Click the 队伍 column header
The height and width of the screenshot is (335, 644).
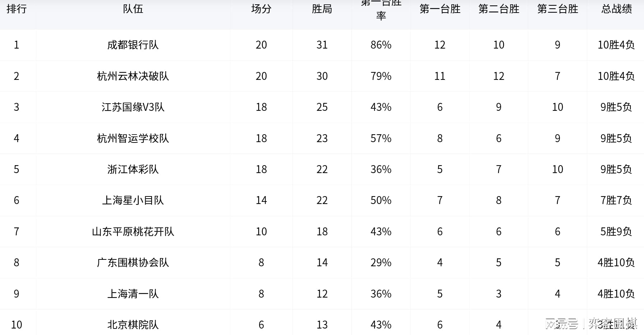pos(133,9)
